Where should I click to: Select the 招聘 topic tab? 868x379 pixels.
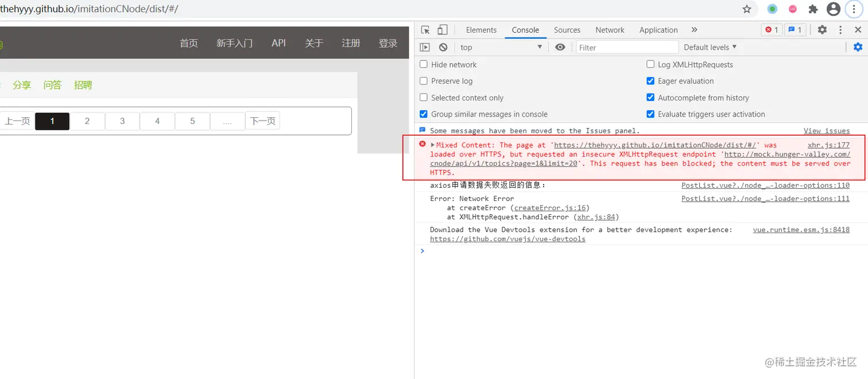[83, 85]
